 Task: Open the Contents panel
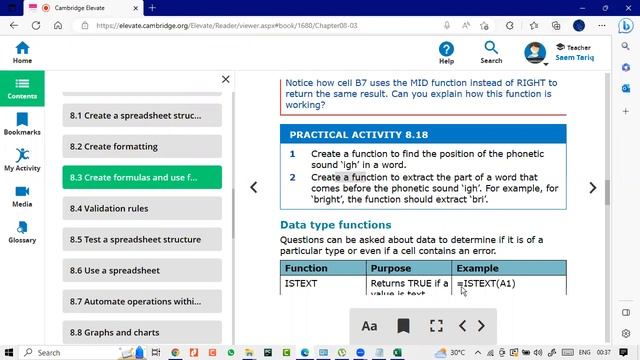(x=22, y=89)
